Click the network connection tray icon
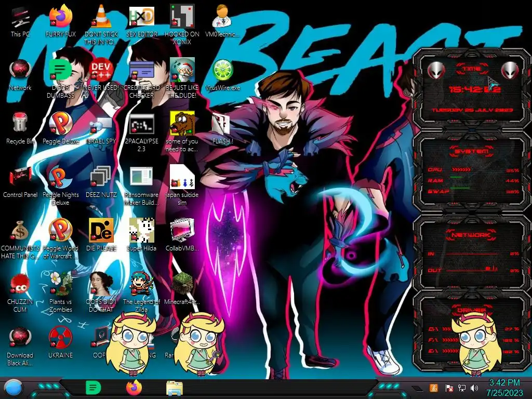The height and width of the screenshot is (399, 532). pos(462,388)
